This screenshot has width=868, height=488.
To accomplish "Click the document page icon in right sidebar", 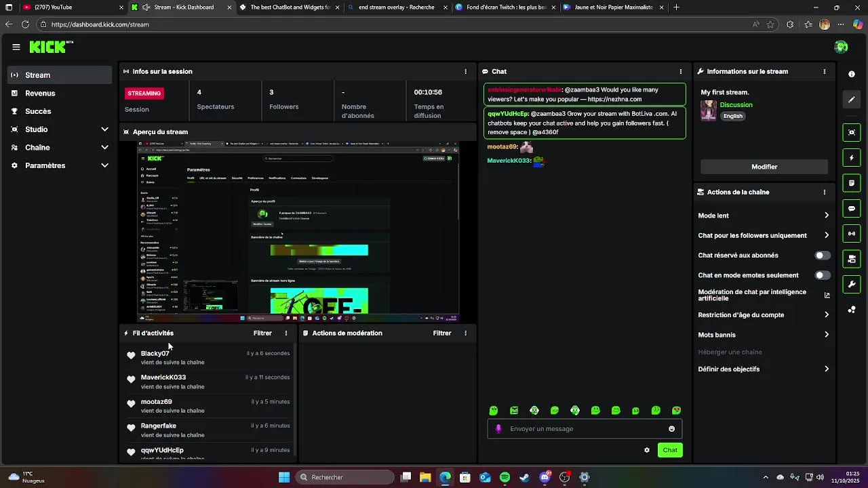I will point(852,183).
